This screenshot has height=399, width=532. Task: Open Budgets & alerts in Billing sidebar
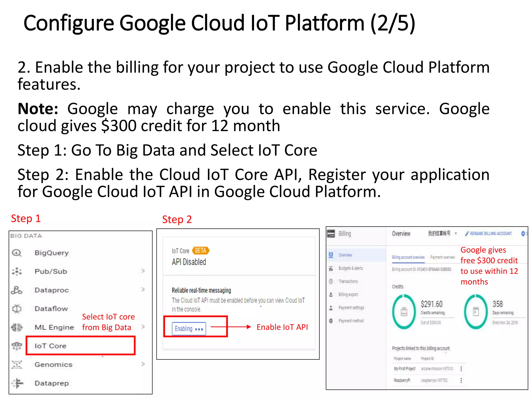pyautogui.click(x=351, y=268)
